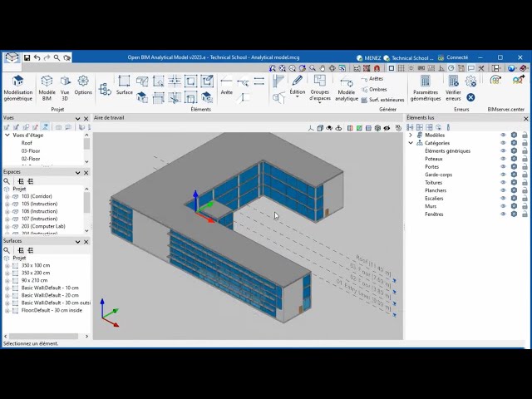Select the Arête tool

point(226,85)
